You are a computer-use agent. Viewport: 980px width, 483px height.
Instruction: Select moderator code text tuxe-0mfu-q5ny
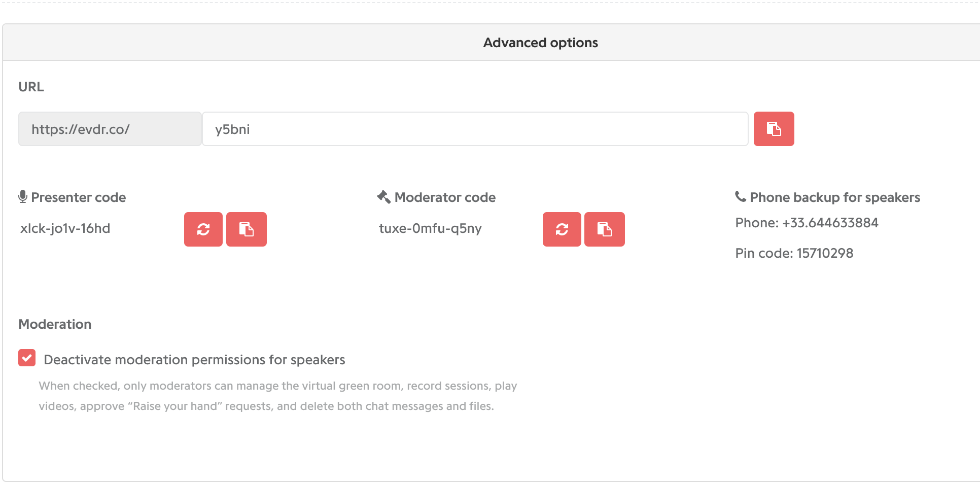click(x=430, y=228)
